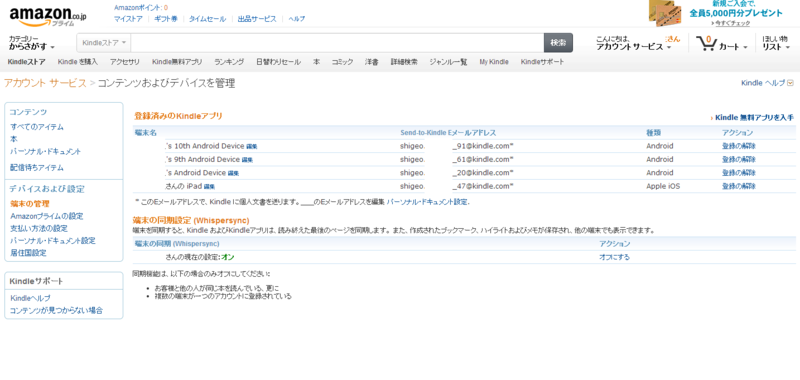This screenshot has height=380, width=800.
Task: Click the 検索 search button
Action: tap(558, 43)
